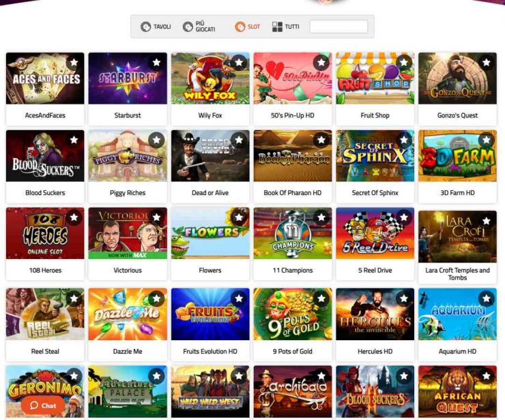Click the star on the Aquarium HD tile

click(487, 299)
